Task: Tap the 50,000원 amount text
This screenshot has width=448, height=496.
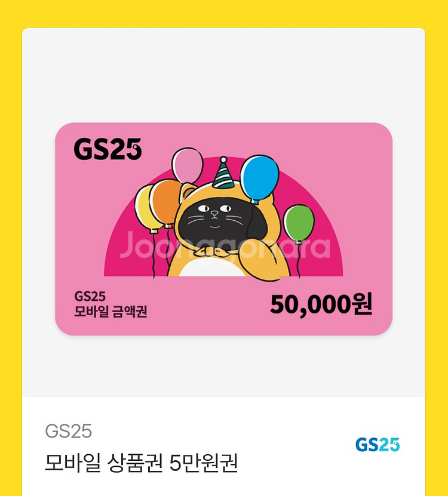Action: point(321,304)
